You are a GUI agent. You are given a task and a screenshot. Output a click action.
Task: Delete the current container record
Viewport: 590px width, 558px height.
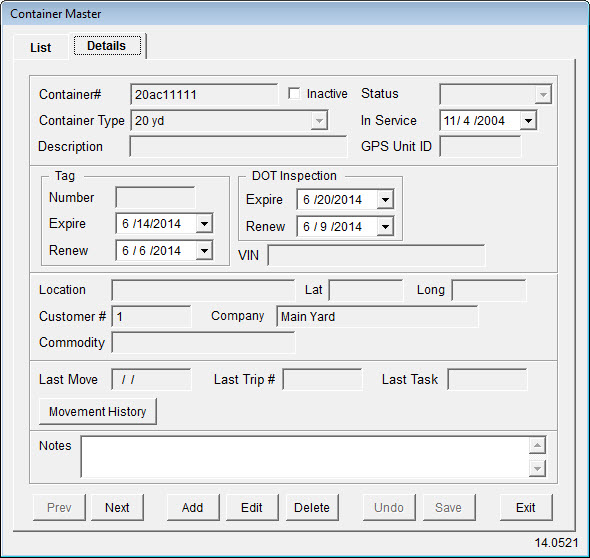312,508
